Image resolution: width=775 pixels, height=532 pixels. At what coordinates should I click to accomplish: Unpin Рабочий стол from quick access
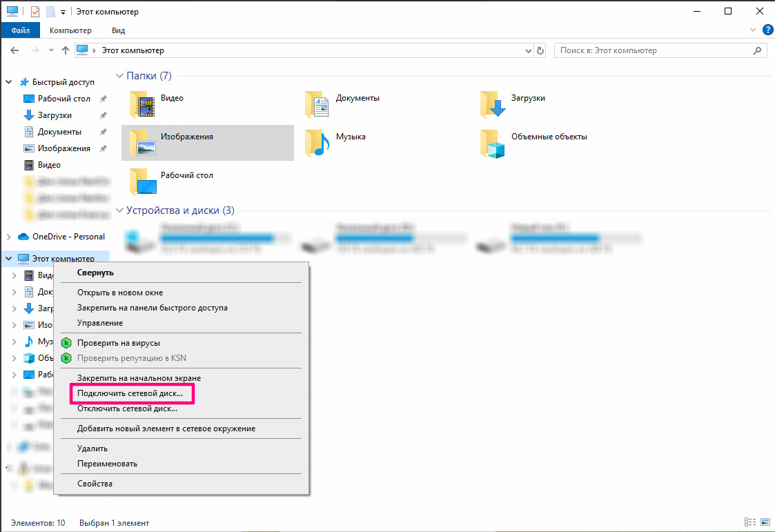click(104, 99)
